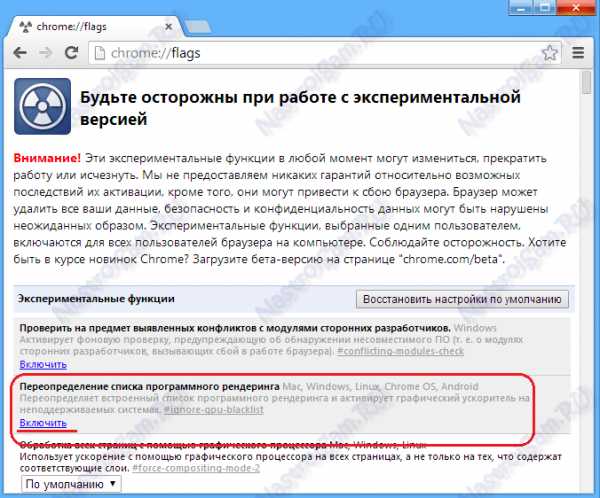Click the radiation favicon on the tab
This screenshot has width=600, height=498.
click(x=25, y=27)
